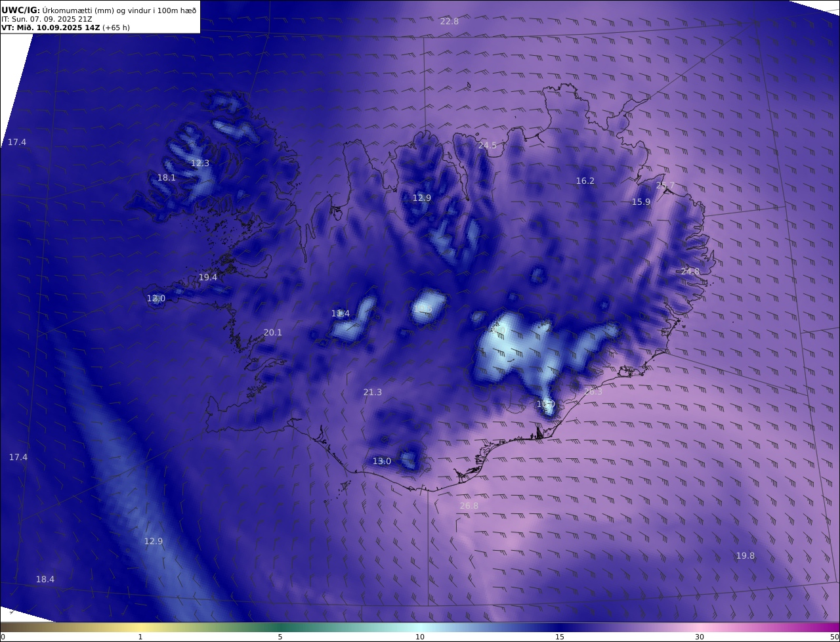Viewport: 840px width, 642px height.
Task: Click the 50 tick on the colour scale
Action: point(835,637)
